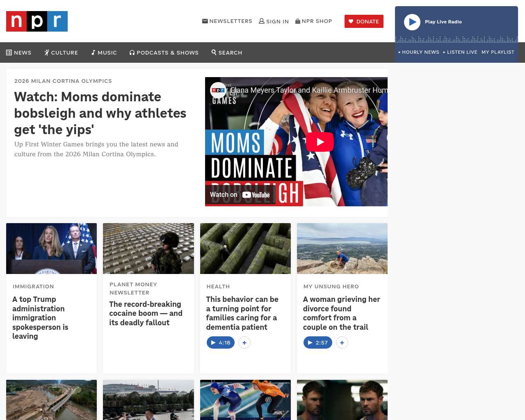Screen dimensions: 525x420
Task: Click the Sign In link
Action: point(274,21)
